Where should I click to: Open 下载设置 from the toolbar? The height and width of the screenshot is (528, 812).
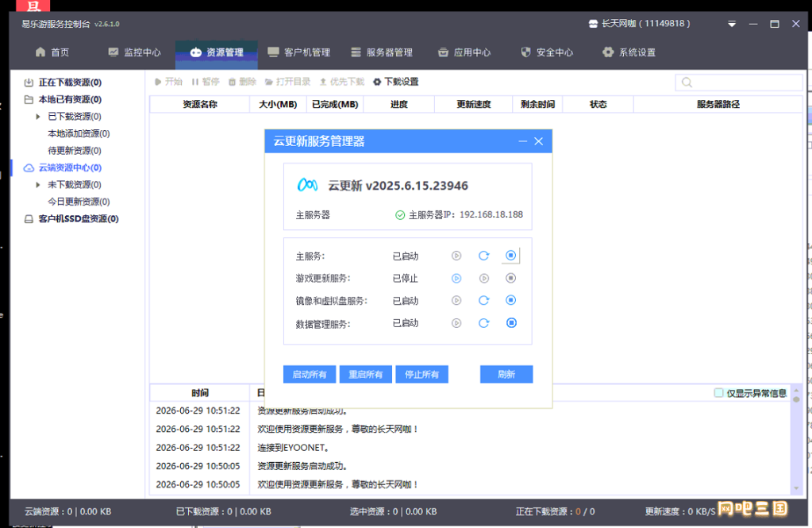(x=395, y=82)
